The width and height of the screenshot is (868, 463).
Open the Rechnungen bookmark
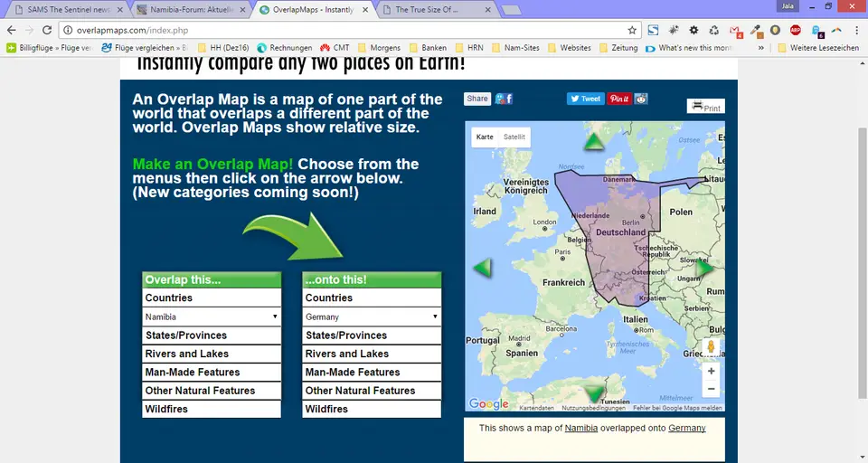[285, 48]
